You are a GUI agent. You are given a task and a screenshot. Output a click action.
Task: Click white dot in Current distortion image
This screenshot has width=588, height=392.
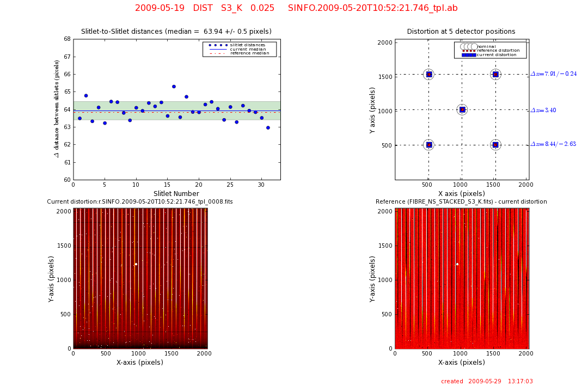pos(136,264)
